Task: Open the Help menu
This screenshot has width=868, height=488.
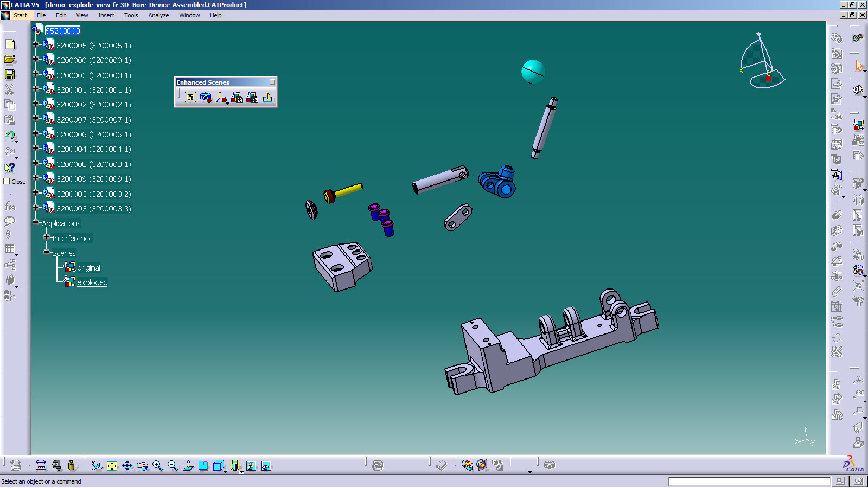Action: 215,15
